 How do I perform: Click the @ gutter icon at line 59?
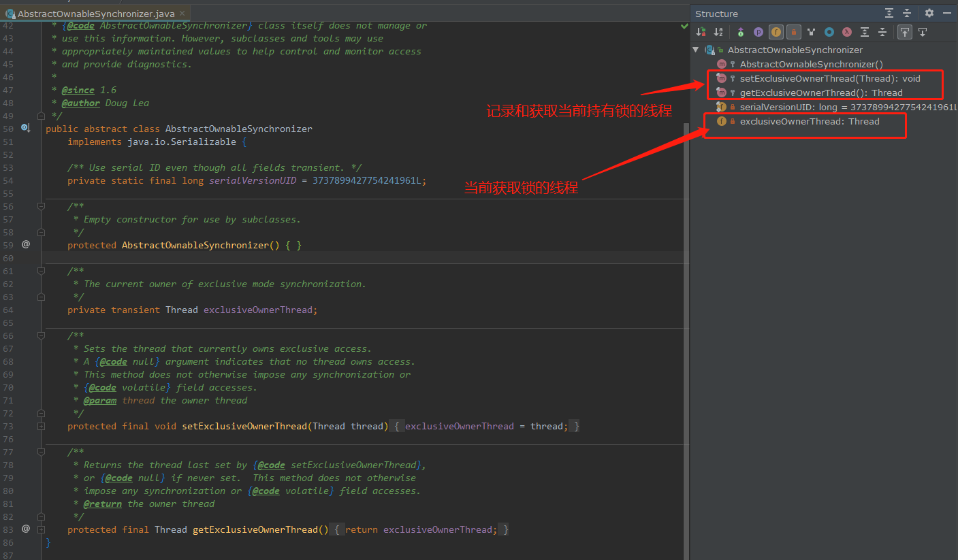point(26,244)
